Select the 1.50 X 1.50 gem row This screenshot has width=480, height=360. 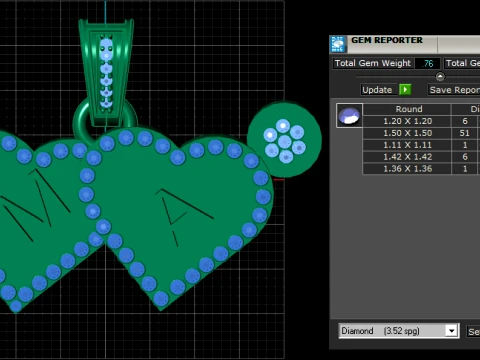pyautogui.click(x=421, y=133)
